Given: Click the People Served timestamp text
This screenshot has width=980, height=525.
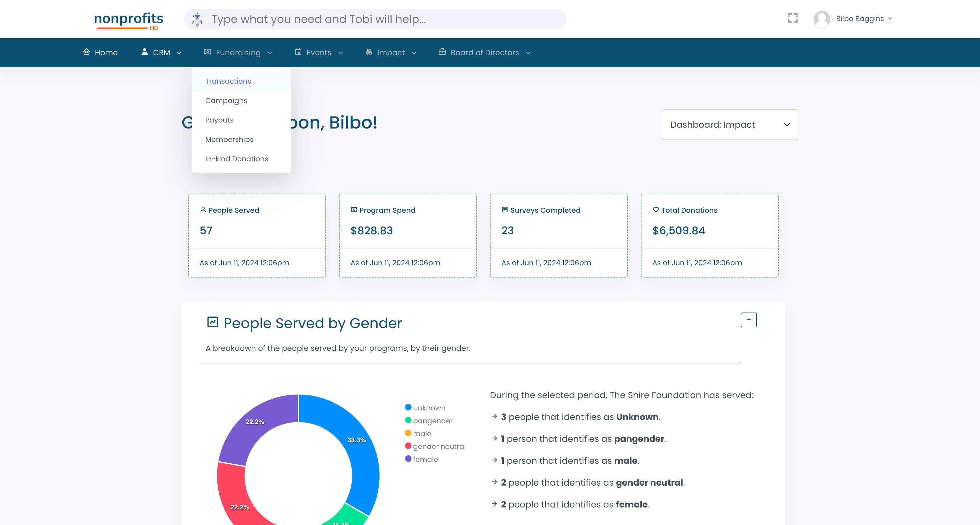Looking at the screenshot, I should (244, 262).
